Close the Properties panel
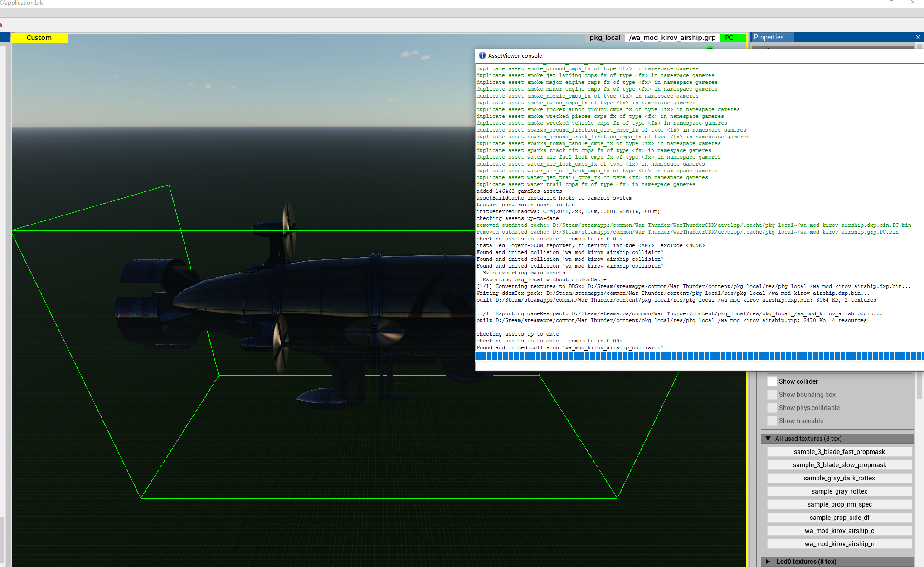This screenshot has height=567, width=924. coord(918,37)
